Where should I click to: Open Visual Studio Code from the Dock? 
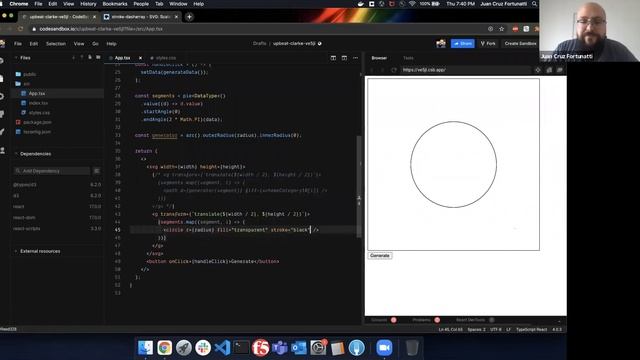[222, 348]
